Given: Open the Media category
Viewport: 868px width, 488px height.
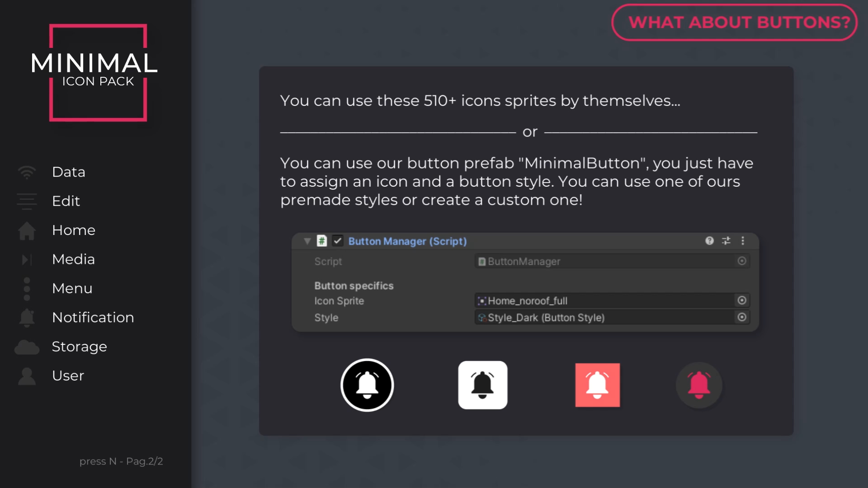Looking at the screenshot, I should (x=73, y=259).
